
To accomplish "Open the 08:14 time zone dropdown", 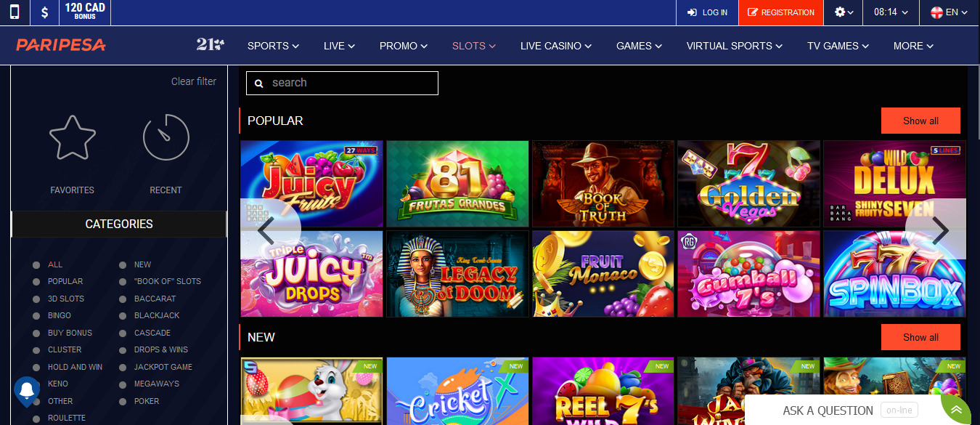I will click(891, 12).
